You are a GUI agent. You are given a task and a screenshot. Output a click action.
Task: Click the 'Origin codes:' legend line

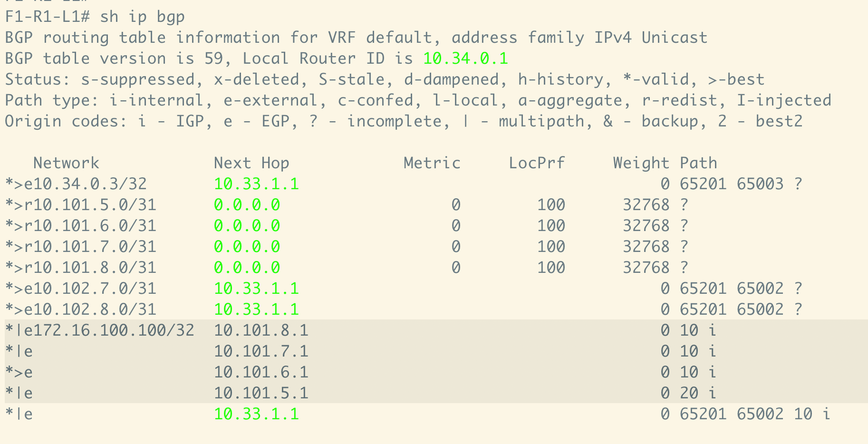pyautogui.click(x=404, y=121)
